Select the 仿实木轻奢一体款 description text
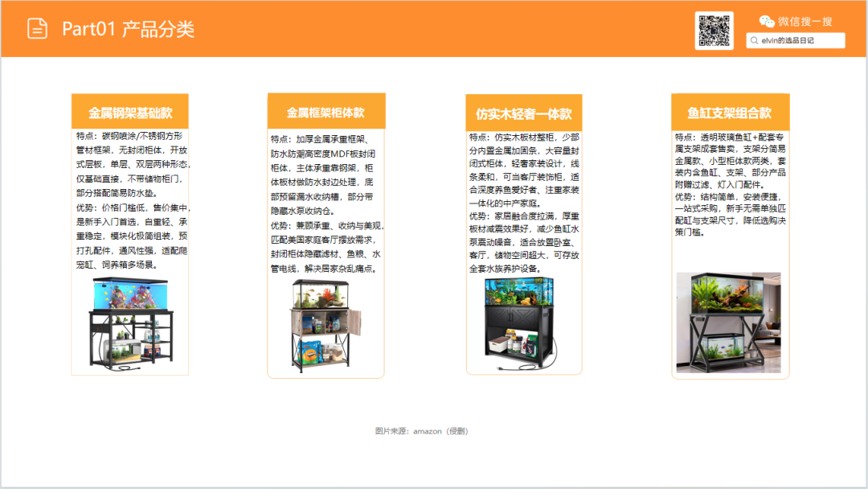Viewport: 868px width, 489px height. [524, 203]
